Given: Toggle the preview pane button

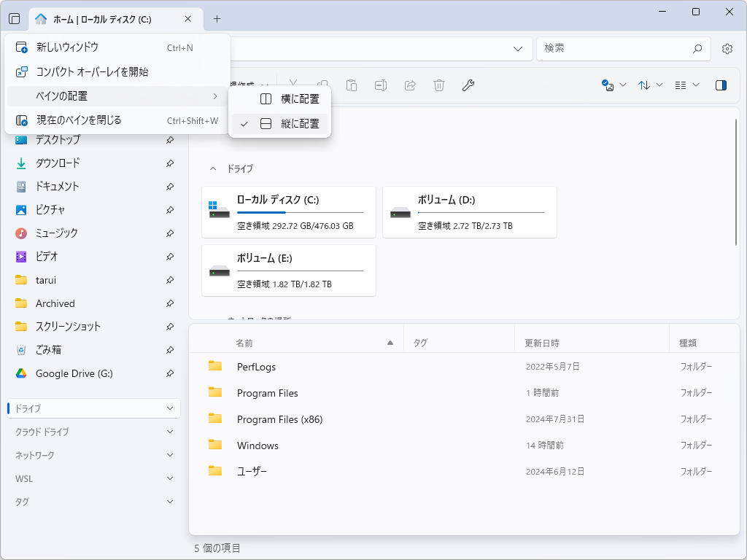Looking at the screenshot, I should coord(721,85).
